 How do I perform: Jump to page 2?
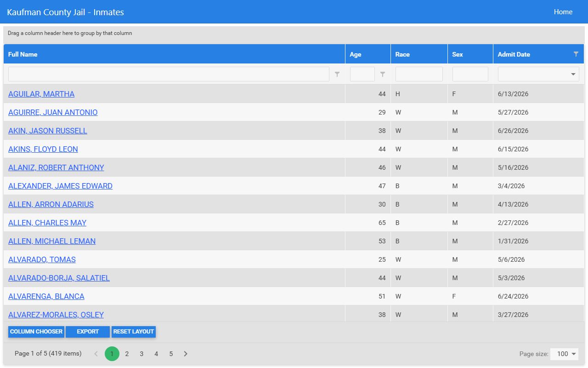click(127, 354)
